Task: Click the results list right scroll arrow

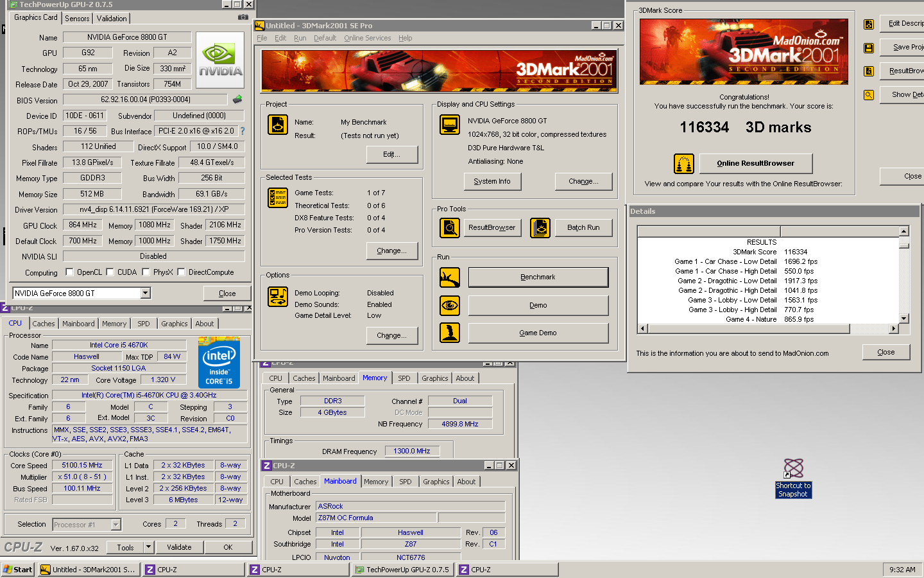Action: (893, 329)
